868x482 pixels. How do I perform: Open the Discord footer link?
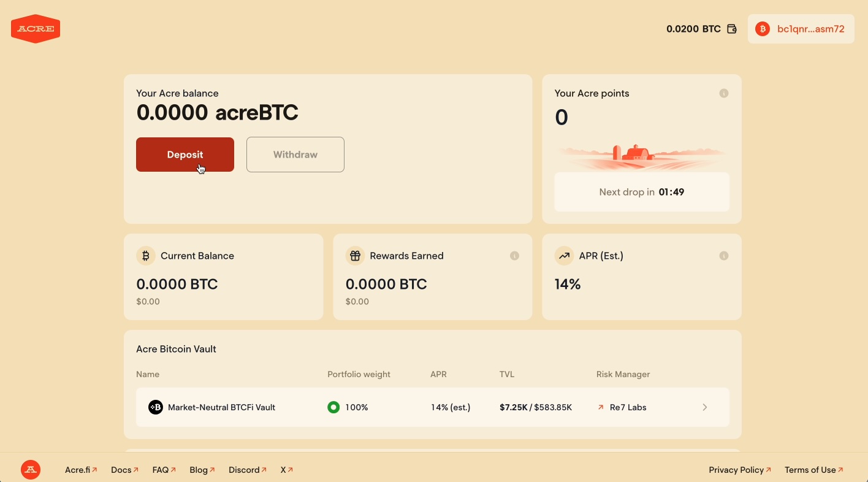tap(247, 470)
